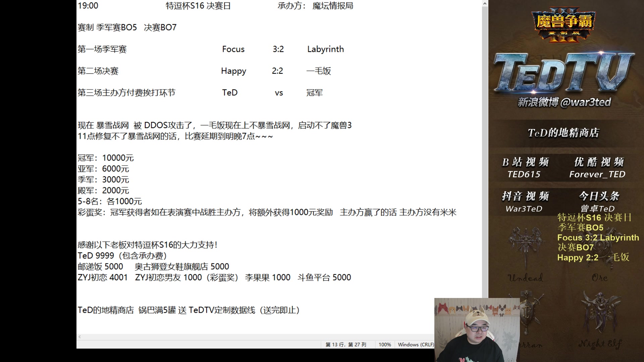Click the Windows (CRLF) status field
The height and width of the screenshot is (362, 644).
click(x=415, y=345)
